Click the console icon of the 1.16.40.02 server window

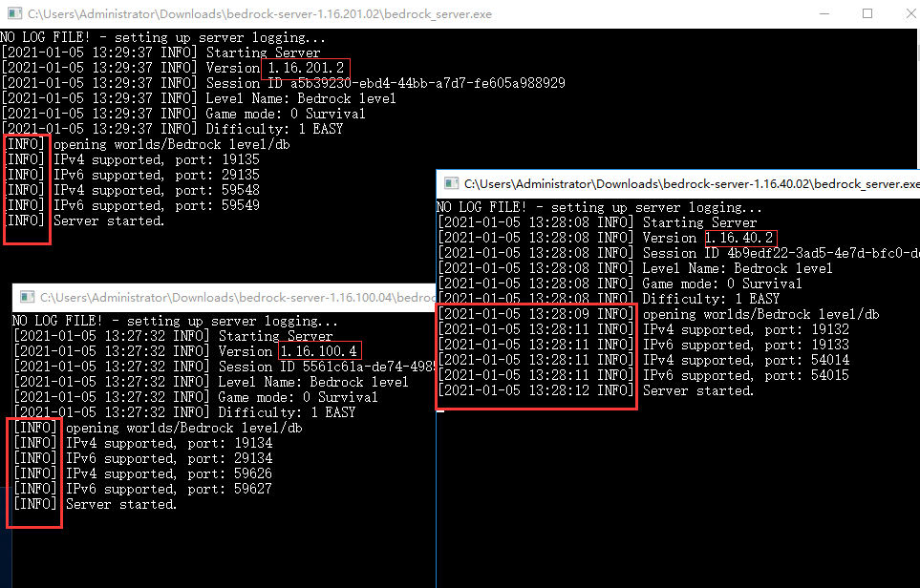point(451,183)
